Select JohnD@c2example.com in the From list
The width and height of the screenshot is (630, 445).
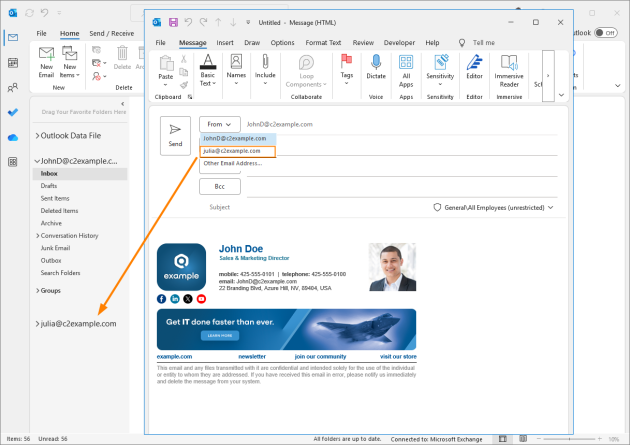[x=238, y=139]
